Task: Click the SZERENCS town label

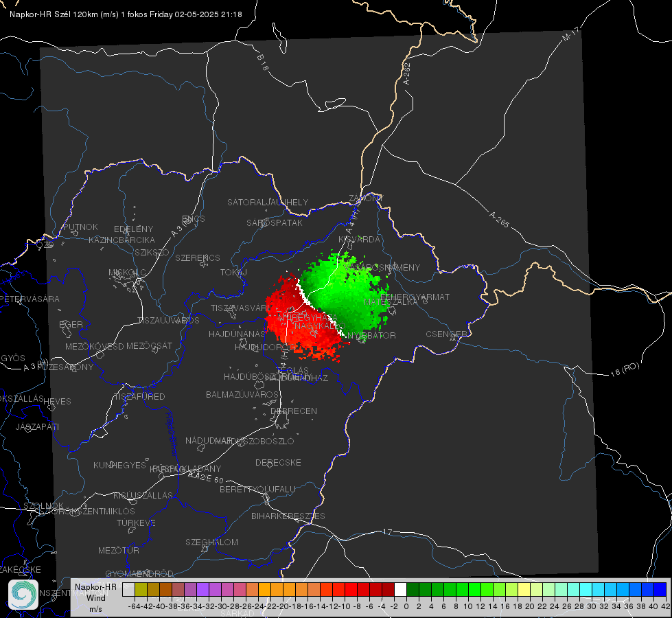Action: coord(198,257)
